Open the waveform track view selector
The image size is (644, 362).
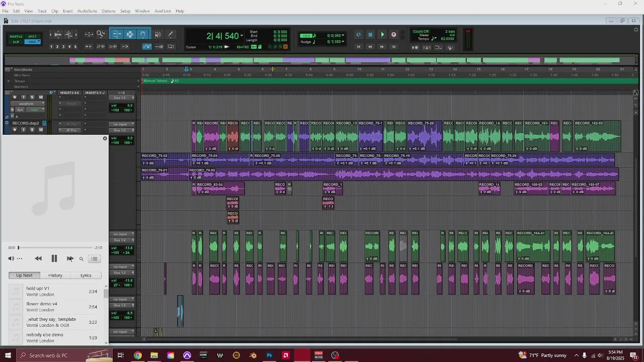(28, 104)
